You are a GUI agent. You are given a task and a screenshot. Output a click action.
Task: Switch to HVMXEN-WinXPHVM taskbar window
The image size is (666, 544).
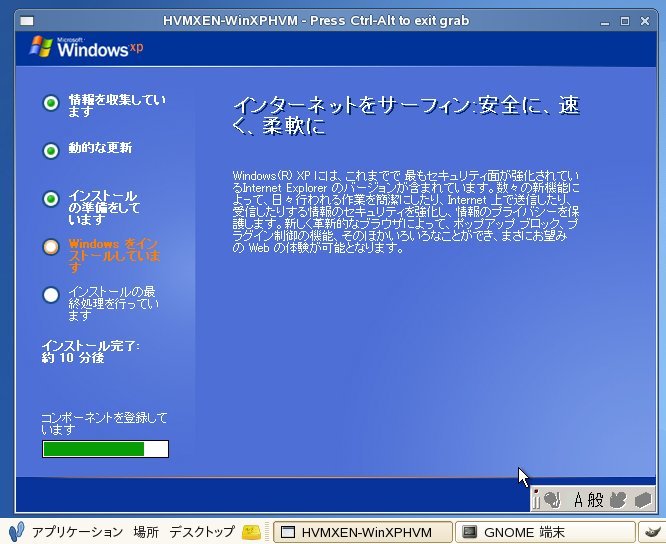[x=362, y=532]
